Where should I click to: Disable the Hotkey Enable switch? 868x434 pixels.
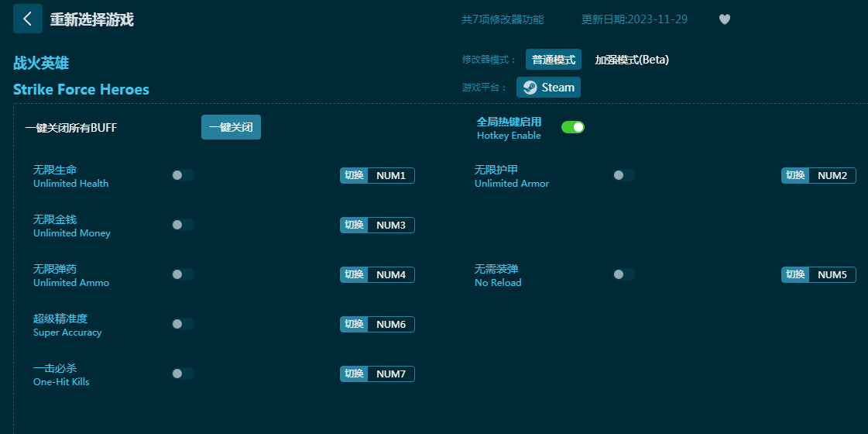573,127
